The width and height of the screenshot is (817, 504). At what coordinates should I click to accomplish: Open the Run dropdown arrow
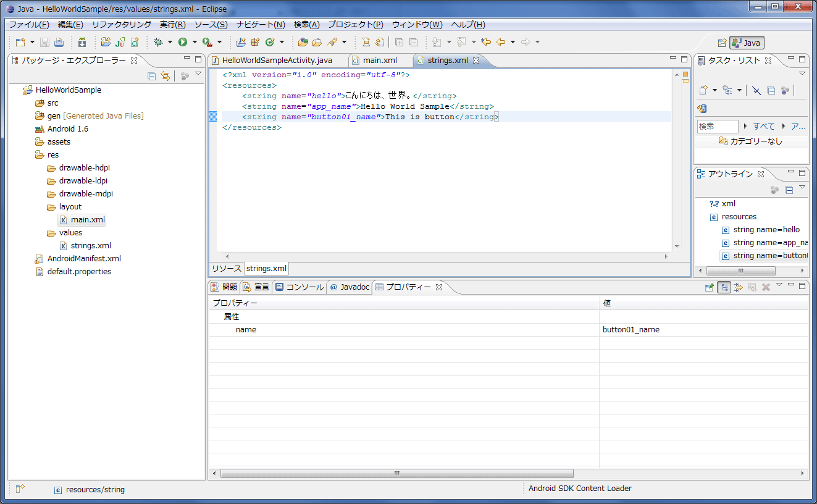click(x=194, y=42)
